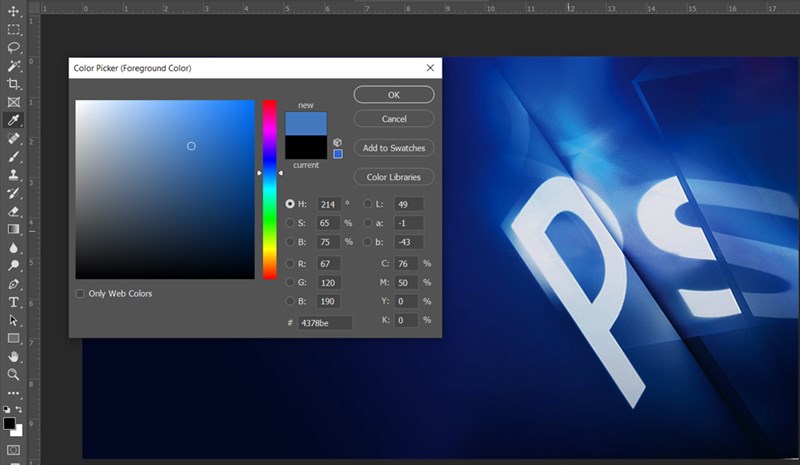Select the Magic Wand tool
Image resolution: width=800 pixels, height=465 pixels.
point(13,65)
